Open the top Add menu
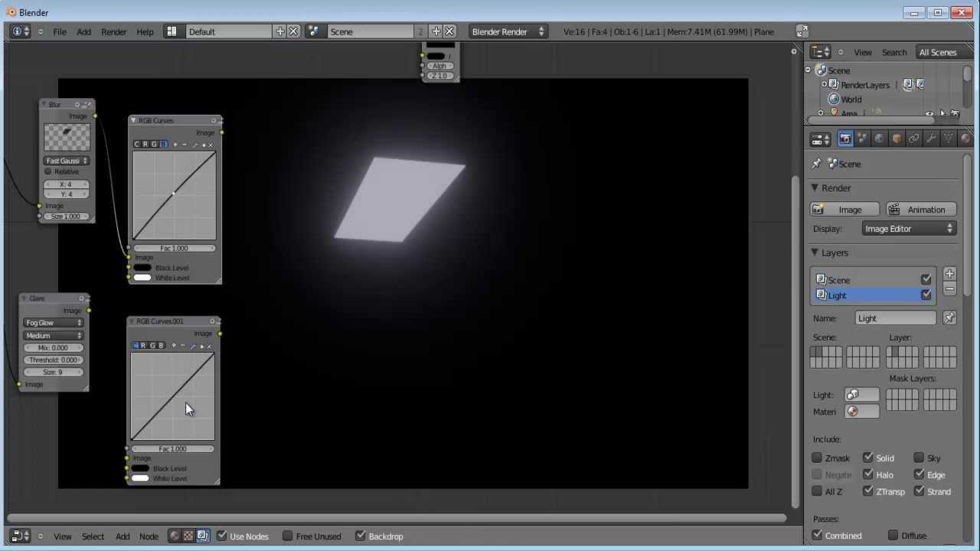Screen dimensions: 980x551 [x=83, y=31]
